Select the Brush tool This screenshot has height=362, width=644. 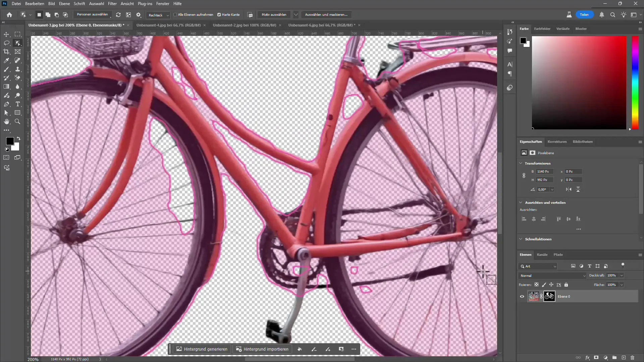click(6, 69)
